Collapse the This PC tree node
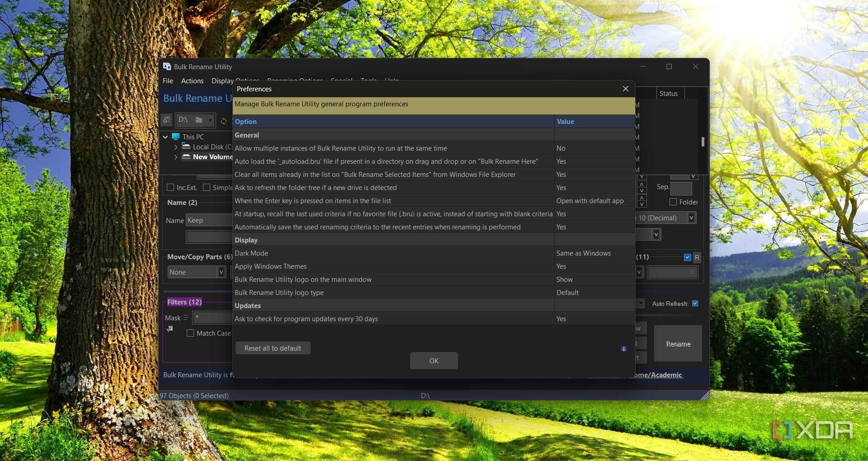 point(165,137)
